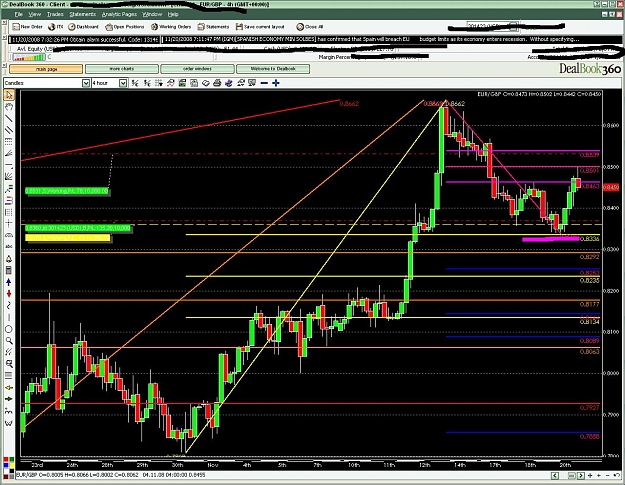
Task: Open the Trades menu
Action: point(55,14)
